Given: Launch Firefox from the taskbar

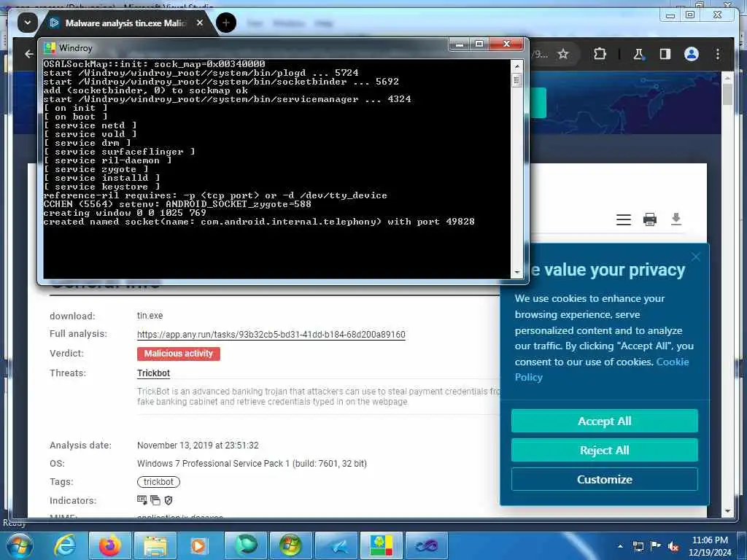Looking at the screenshot, I should pyautogui.click(x=109, y=545).
